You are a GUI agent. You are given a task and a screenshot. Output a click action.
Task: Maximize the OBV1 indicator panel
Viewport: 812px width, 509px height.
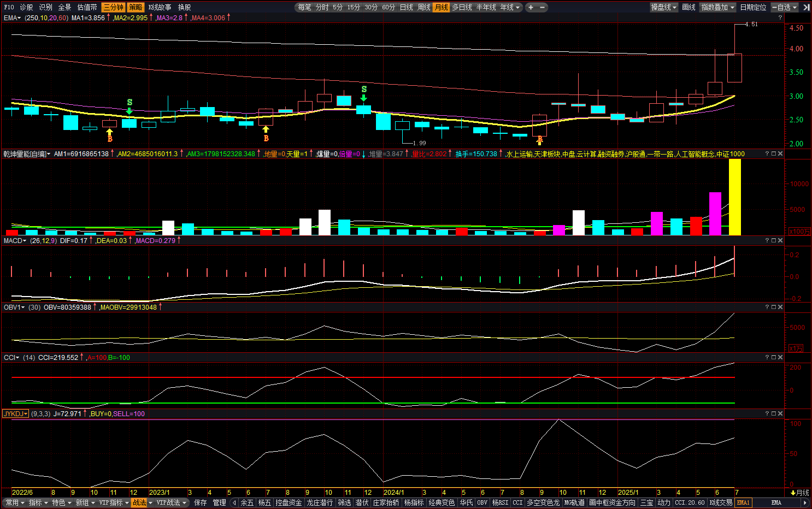pyautogui.click(x=774, y=307)
